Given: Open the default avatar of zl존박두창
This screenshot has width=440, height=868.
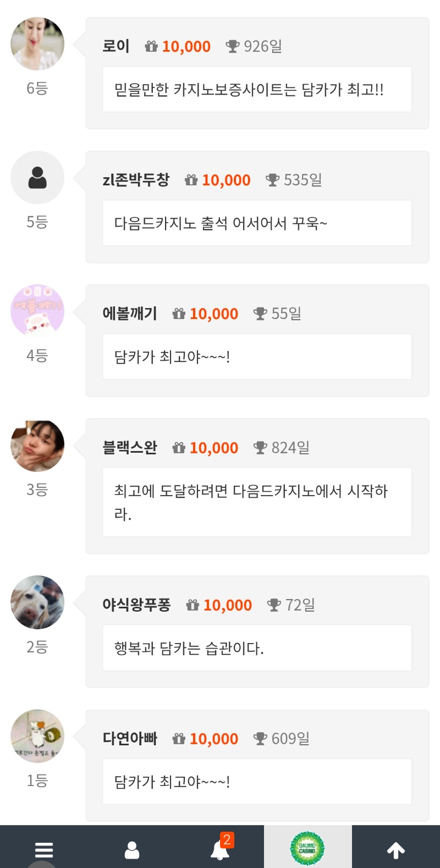Looking at the screenshot, I should click(37, 178).
